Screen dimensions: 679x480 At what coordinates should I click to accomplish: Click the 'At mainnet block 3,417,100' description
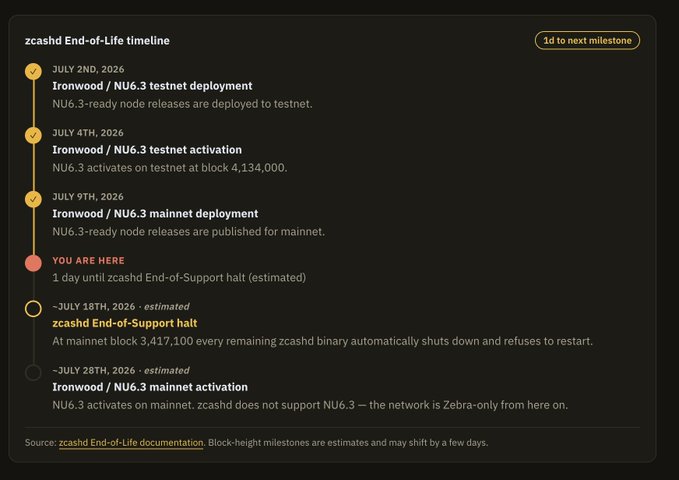click(x=323, y=341)
